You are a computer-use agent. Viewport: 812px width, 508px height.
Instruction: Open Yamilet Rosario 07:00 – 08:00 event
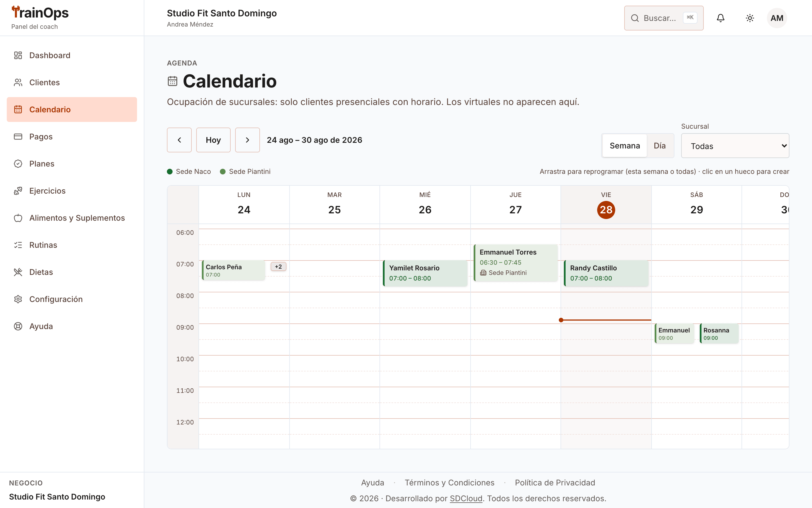click(425, 273)
